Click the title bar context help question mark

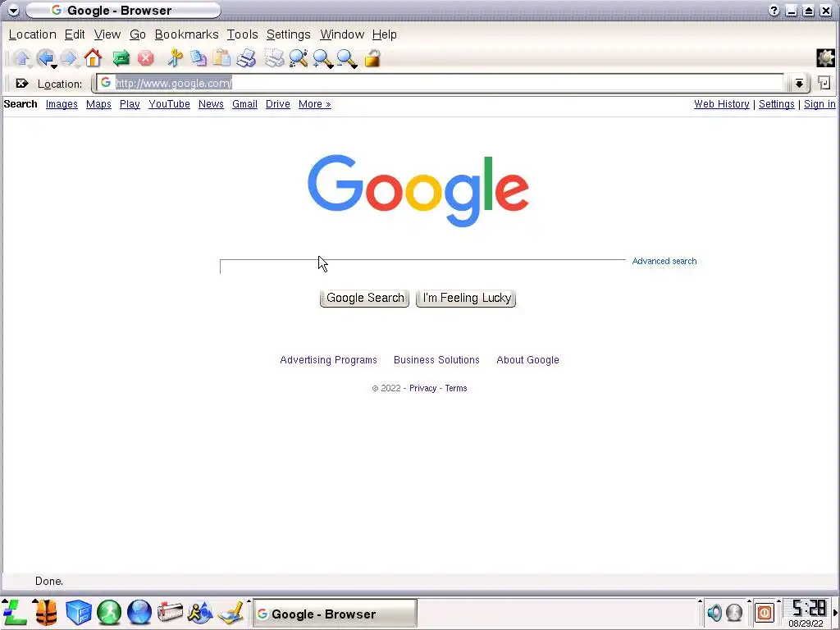coord(774,10)
